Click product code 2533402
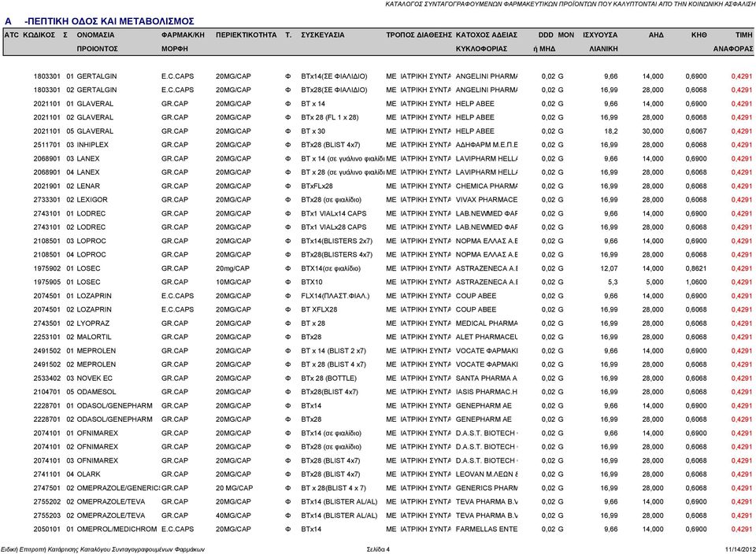The image size is (756, 554). pos(46,379)
